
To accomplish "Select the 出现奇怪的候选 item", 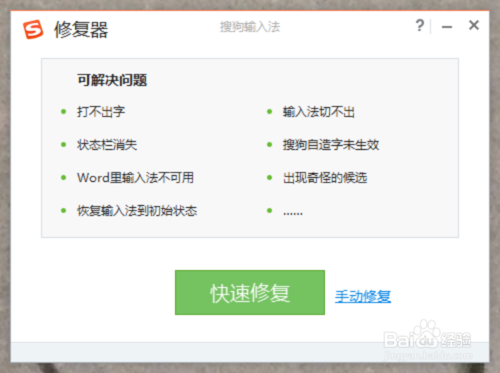I will coord(325,178).
